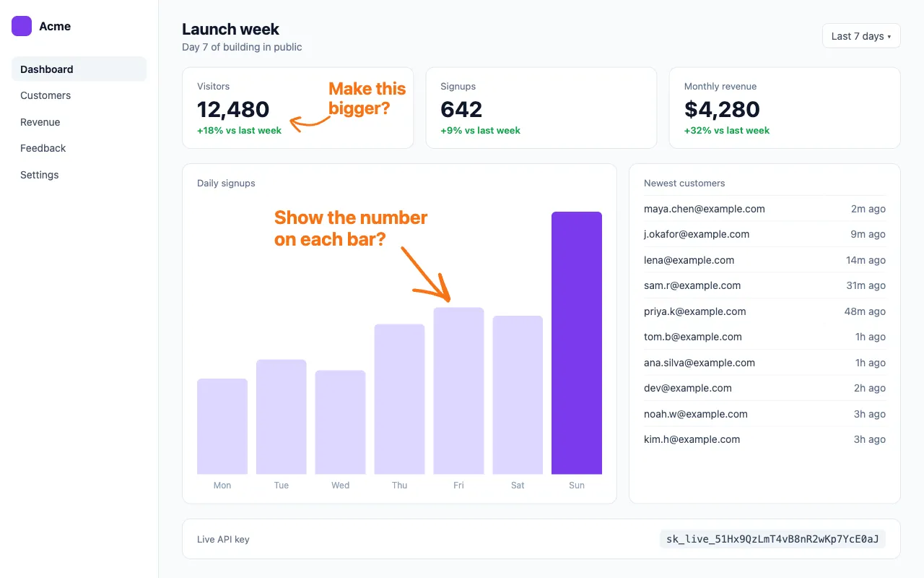Click the +32% vs last week change

coord(727,131)
